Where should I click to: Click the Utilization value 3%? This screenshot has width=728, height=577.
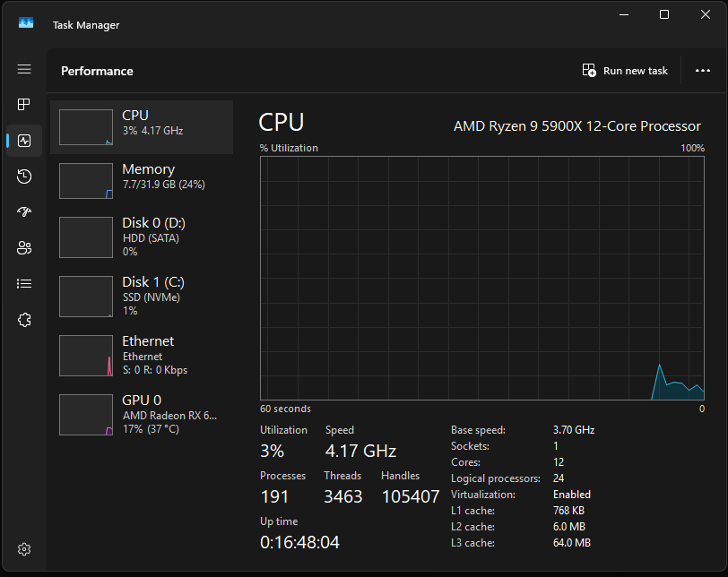(x=272, y=451)
